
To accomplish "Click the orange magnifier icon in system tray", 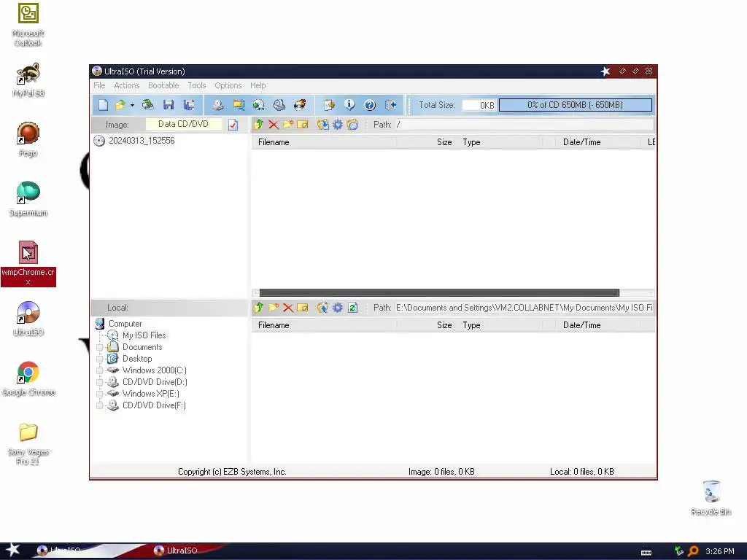I will coord(693,551).
